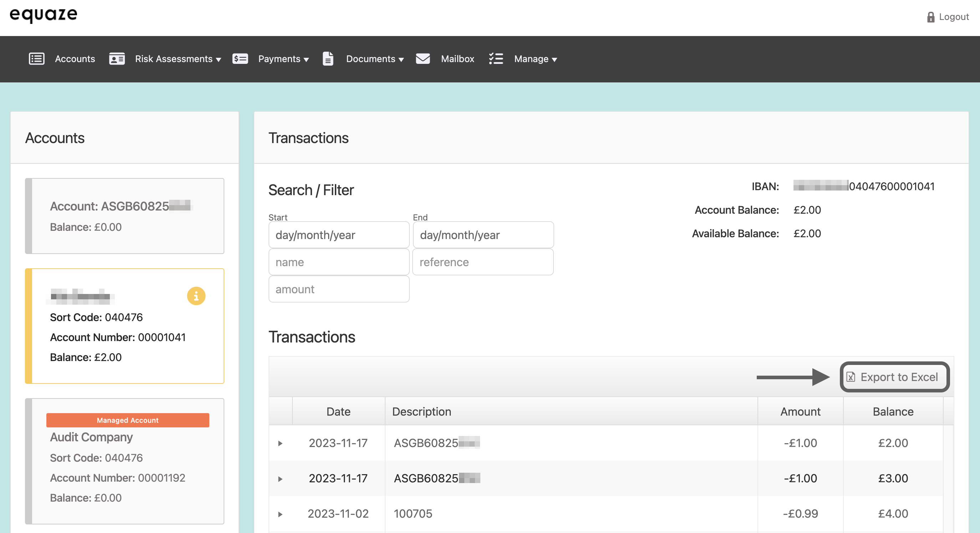This screenshot has width=980, height=533.
Task: Expand the first 2023-11-17 transaction row
Action: point(280,443)
